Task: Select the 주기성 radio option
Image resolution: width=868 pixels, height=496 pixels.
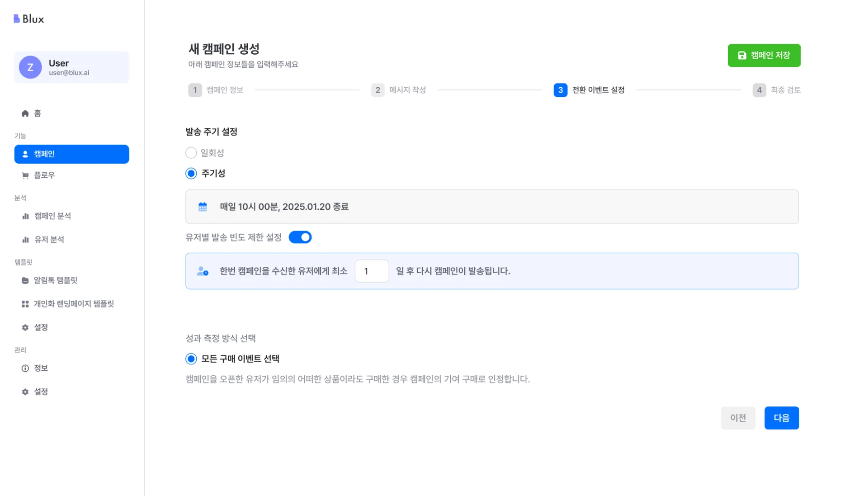Action: coord(191,174)
